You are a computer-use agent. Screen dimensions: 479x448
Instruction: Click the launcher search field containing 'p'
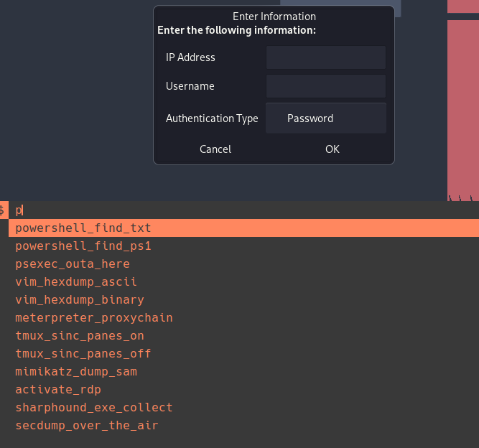point(215,210)
